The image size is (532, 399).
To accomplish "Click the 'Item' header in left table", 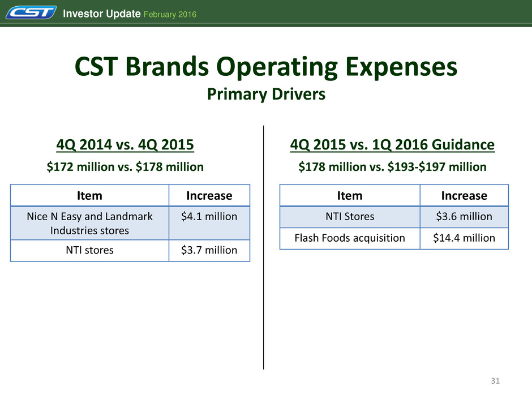I will pyautogui.click(x=89, y=195).
